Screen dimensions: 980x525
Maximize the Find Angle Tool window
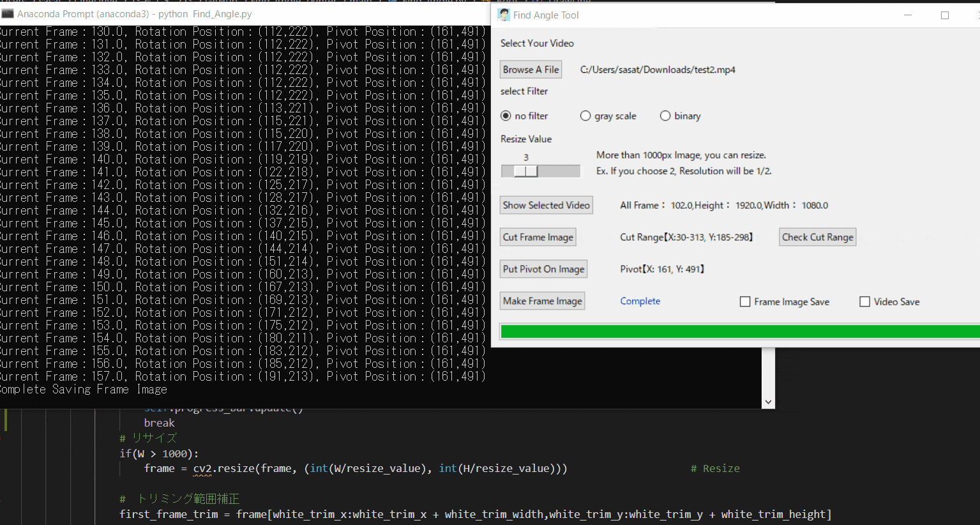click(945, 15)
